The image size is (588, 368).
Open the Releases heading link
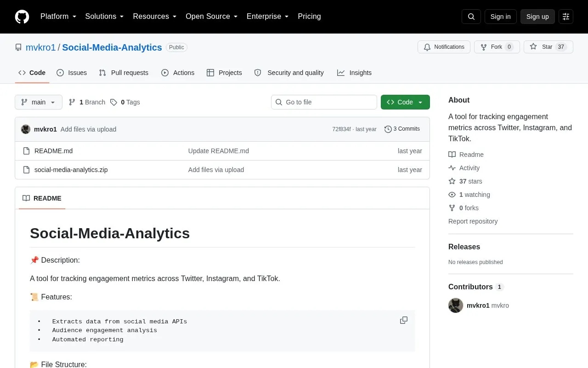464,247
